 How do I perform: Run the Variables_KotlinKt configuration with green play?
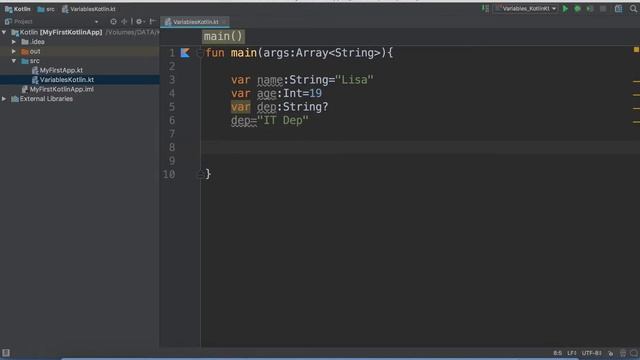point(565,9)
